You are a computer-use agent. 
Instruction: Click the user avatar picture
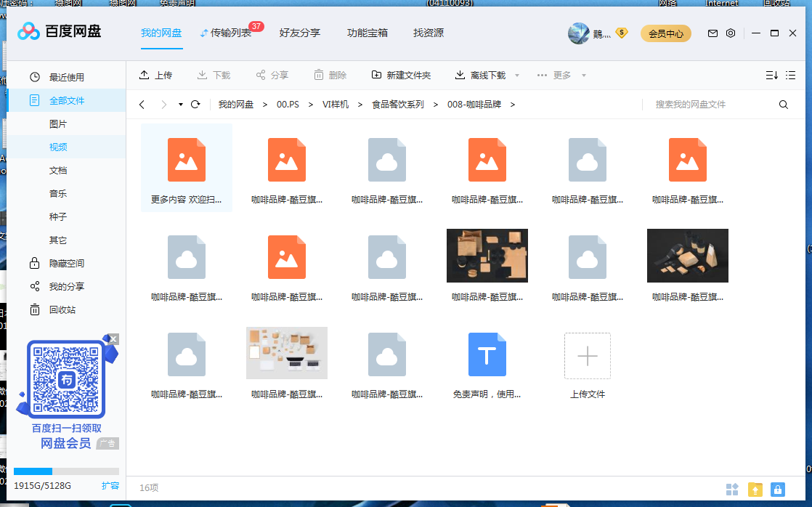578,33
